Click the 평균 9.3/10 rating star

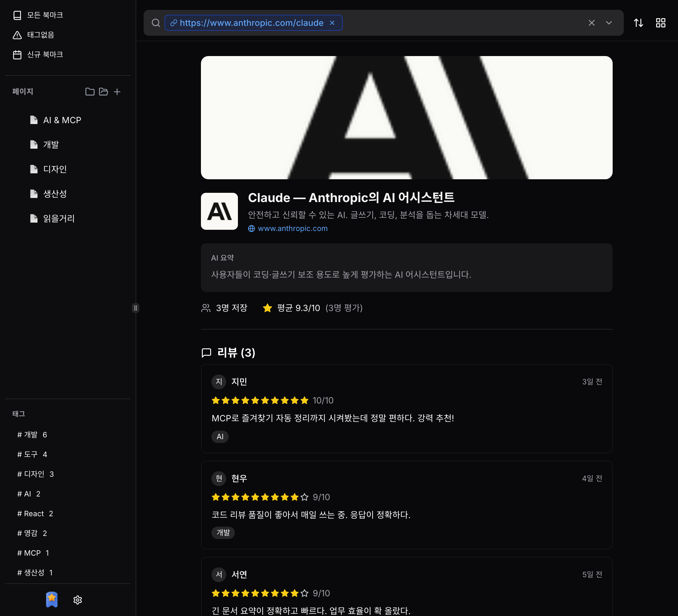click(x=268, y=308)
